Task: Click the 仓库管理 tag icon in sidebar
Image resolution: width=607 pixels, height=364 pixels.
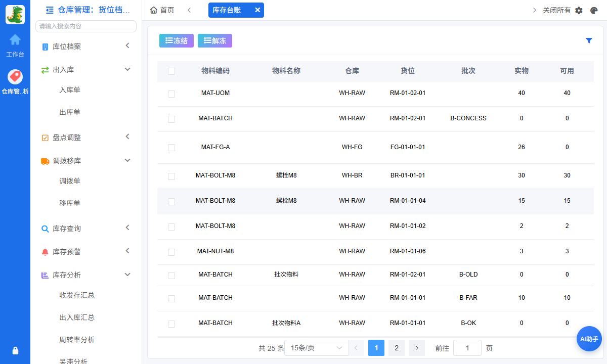Action: pyautogui.click(x=15, y=77)
